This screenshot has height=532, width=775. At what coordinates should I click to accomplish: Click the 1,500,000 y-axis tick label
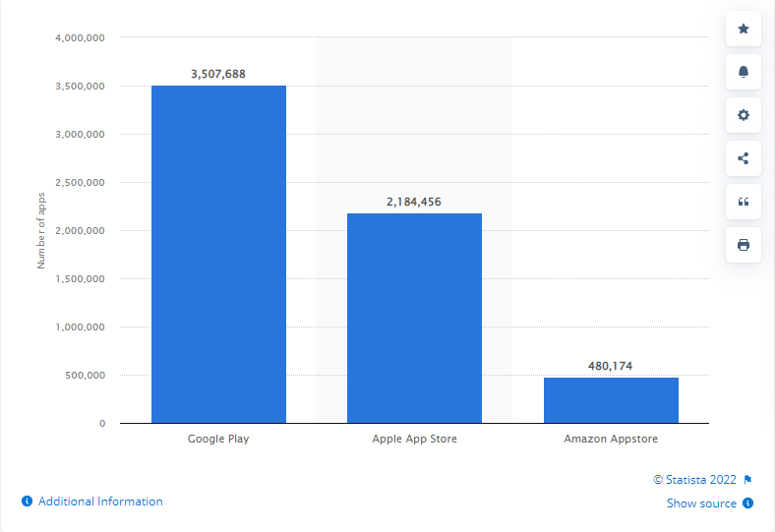point(80,278)
